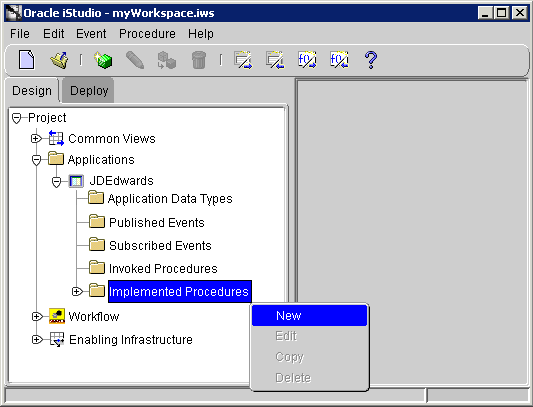Click the question mark Help icon
Viewport: 533px width, 407px height.
[371, 60]
